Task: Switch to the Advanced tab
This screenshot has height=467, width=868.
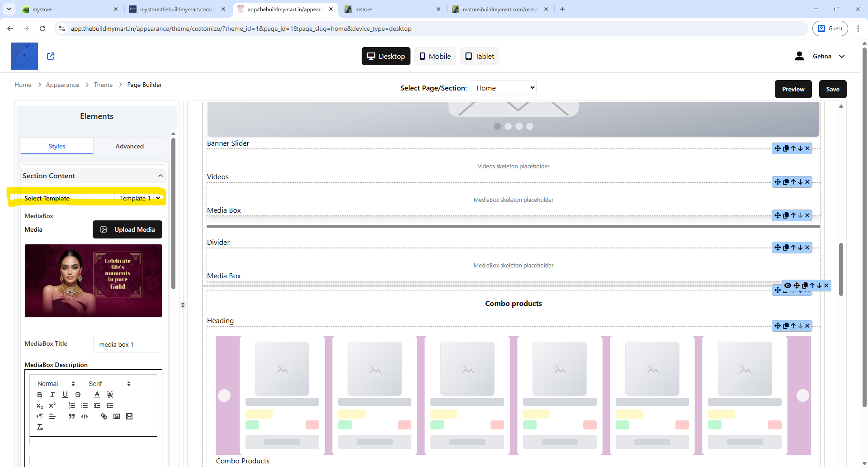Action: pos(130,146)
